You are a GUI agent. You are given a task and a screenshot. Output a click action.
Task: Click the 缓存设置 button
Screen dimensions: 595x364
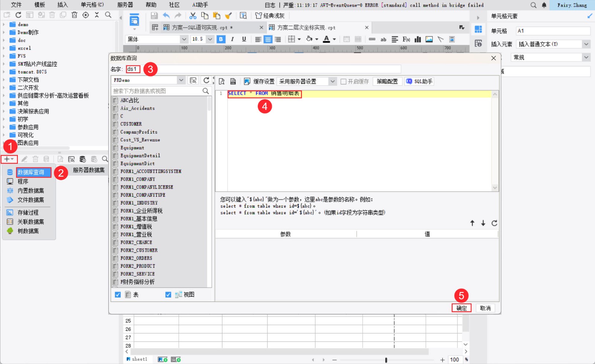pos(260,81)
